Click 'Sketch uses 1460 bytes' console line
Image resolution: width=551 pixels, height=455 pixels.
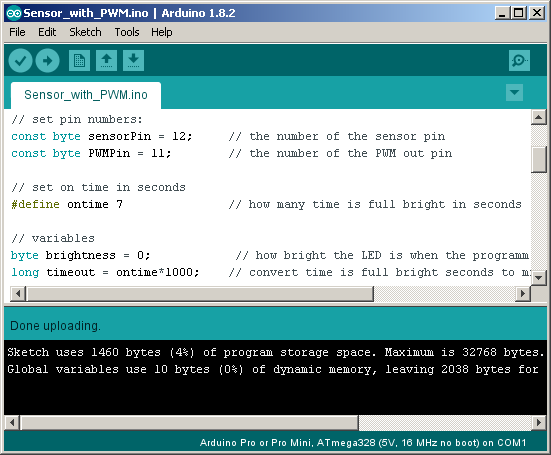pyautogui.click(x=276, y=352)
